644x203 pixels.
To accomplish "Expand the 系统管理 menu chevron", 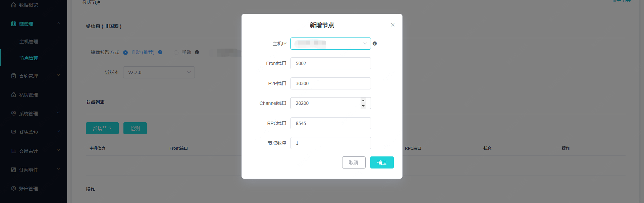I will coord(58,113).
